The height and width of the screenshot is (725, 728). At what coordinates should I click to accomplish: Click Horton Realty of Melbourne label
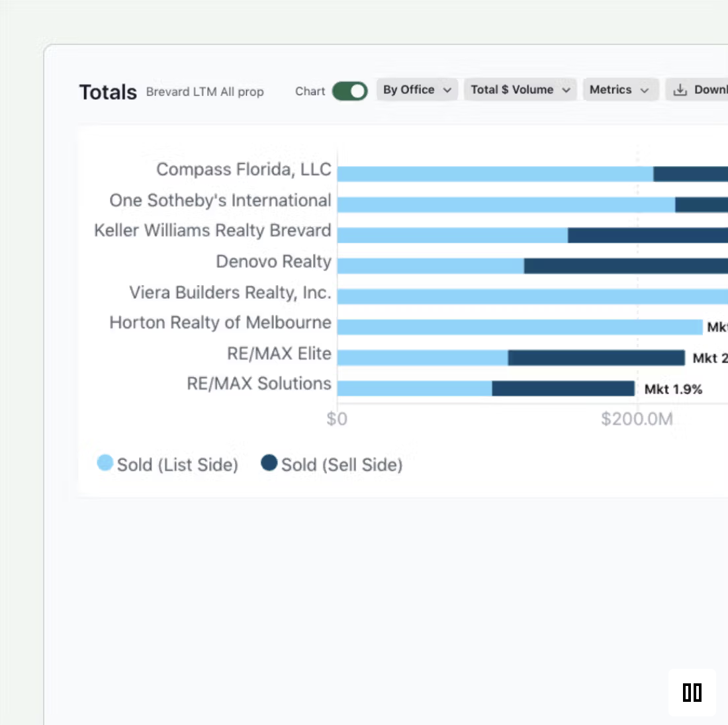[220, 322]
